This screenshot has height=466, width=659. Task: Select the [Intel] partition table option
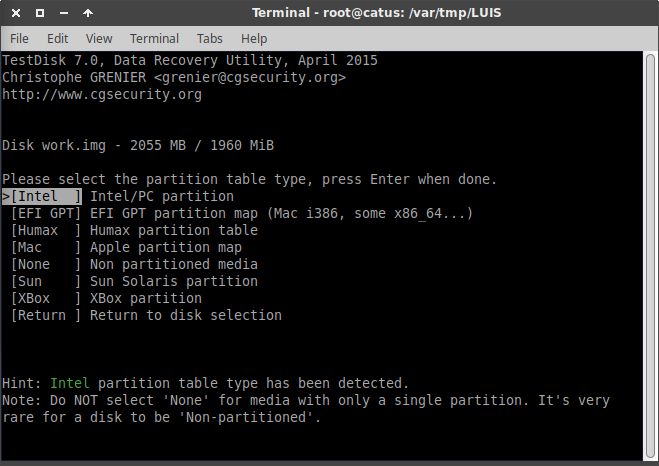pyautogui.click(x=46, y=197)
